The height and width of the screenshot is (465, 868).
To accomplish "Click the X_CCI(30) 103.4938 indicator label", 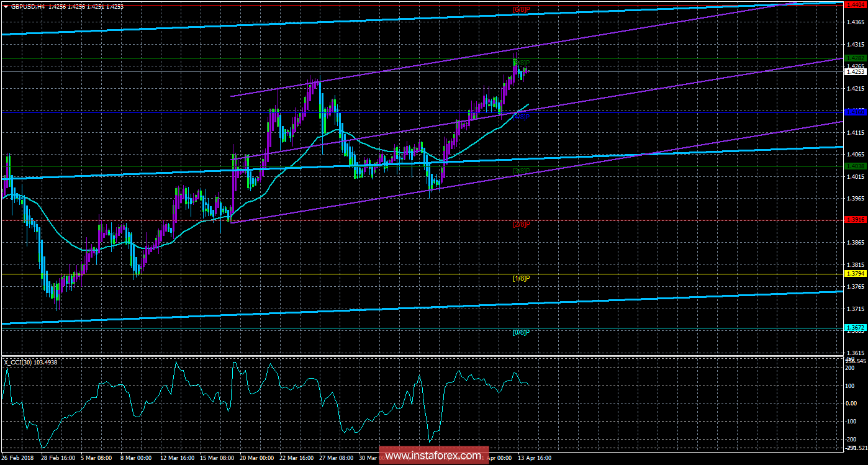I will tap(31, 362).
